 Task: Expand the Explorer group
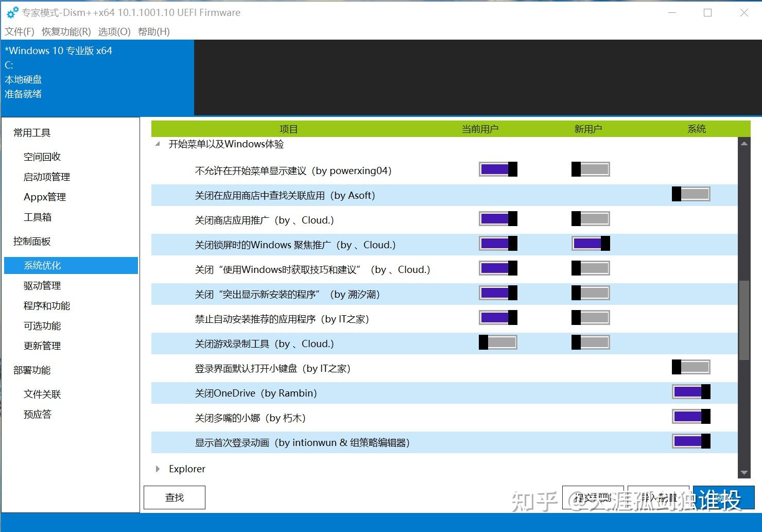click(158, 469)
